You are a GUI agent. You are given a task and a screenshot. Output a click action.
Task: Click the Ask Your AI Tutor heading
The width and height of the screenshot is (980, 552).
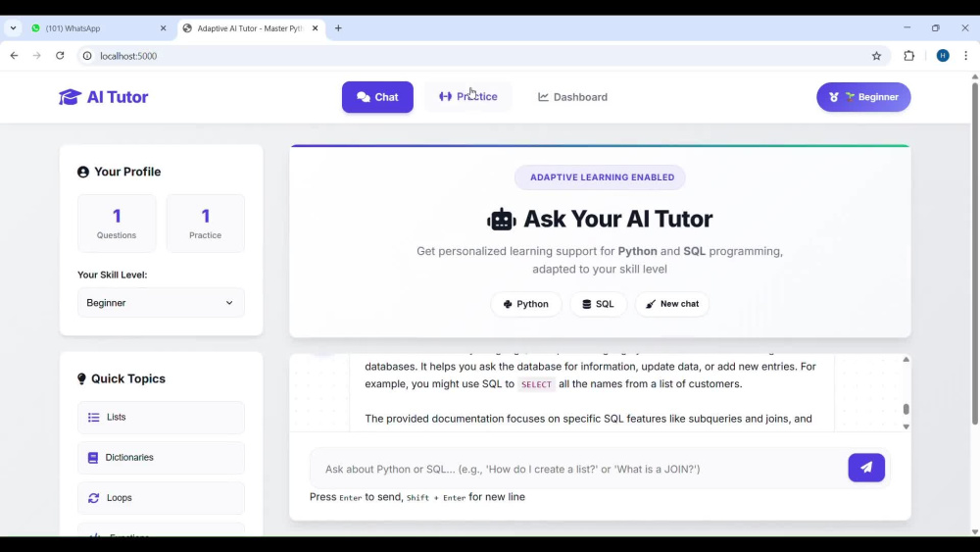tap(617, 219)
